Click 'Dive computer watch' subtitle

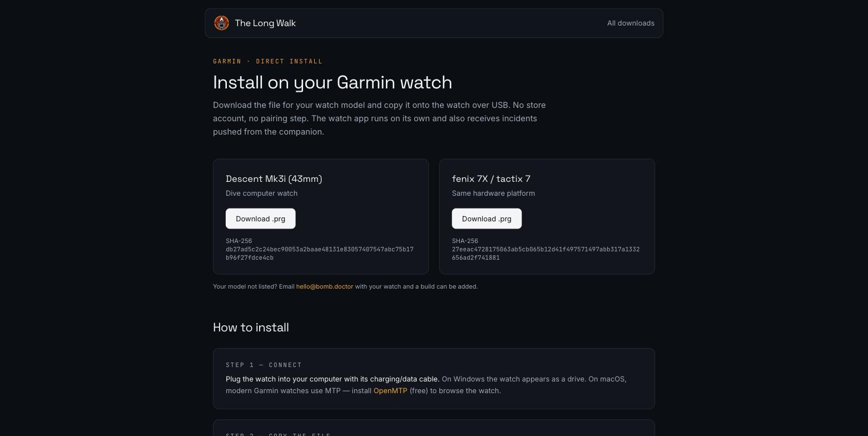(x=261, y=193)
